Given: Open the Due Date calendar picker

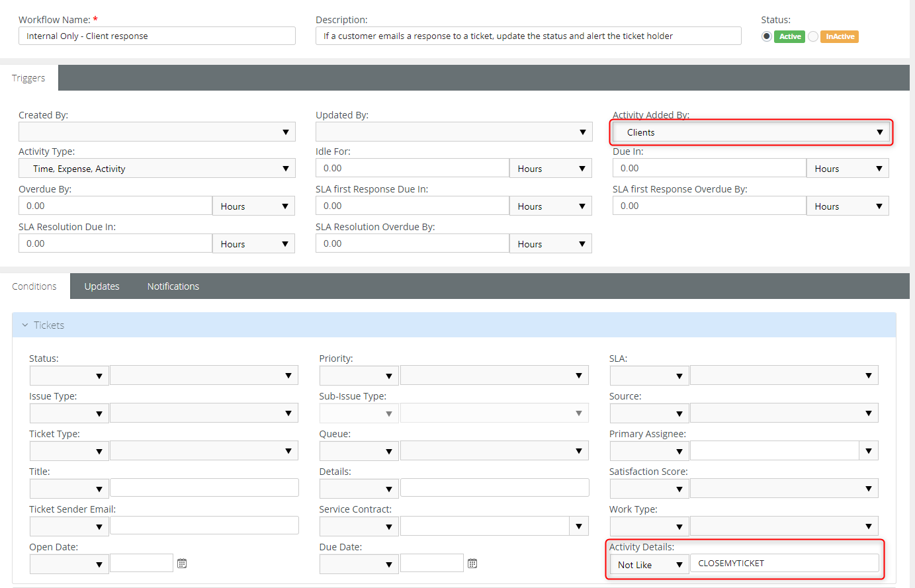Looking at the screenshot, I should [472, 563].
